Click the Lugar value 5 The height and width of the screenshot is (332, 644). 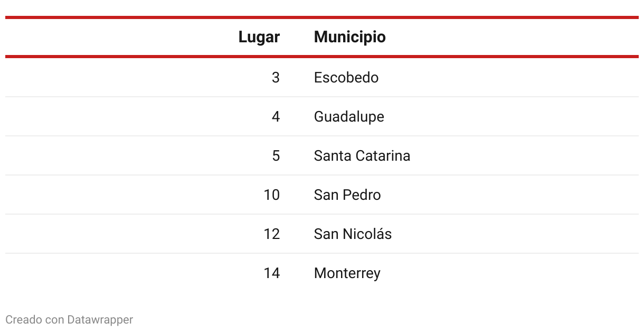[276, 156]
